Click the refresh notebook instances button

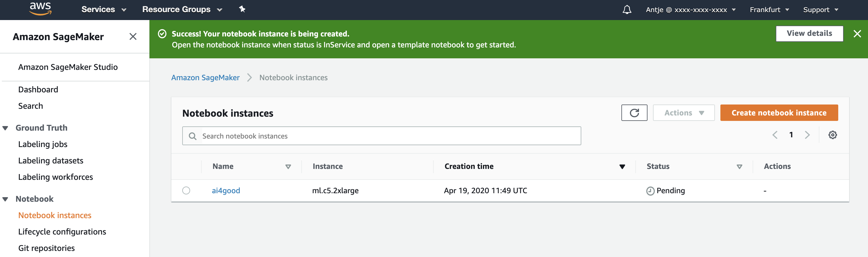point(634,112)
